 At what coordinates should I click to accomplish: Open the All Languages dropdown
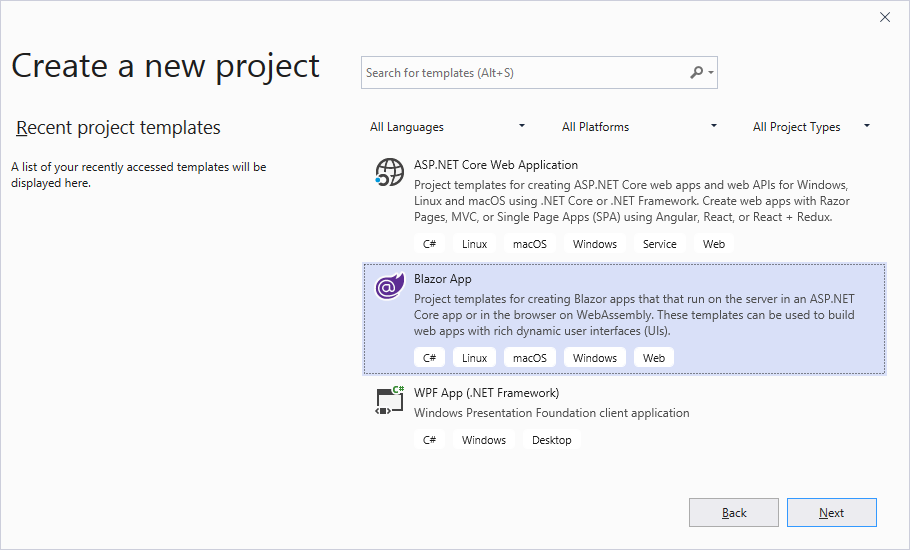point(447,126)
